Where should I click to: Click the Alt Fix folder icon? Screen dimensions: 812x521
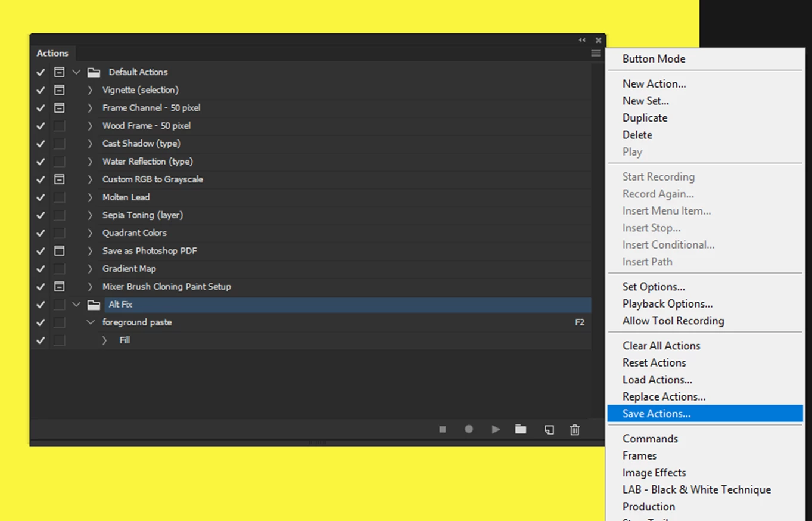click(94, 305)
